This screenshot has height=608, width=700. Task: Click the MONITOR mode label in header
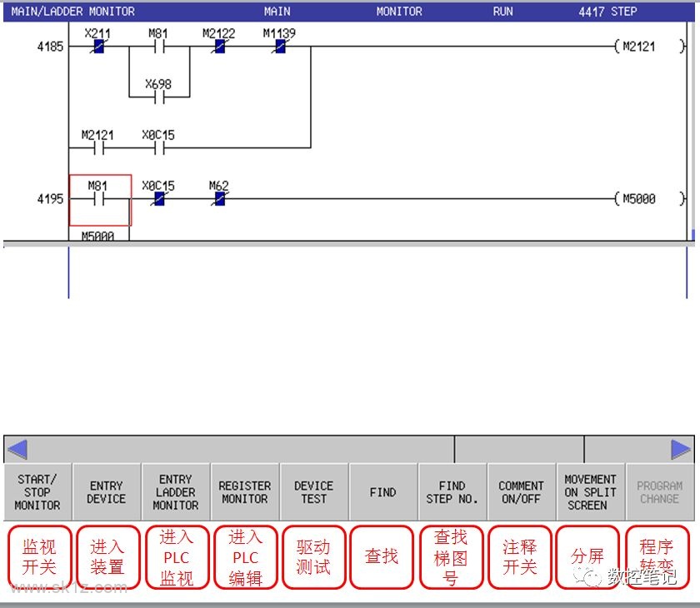tap(399, 11)
